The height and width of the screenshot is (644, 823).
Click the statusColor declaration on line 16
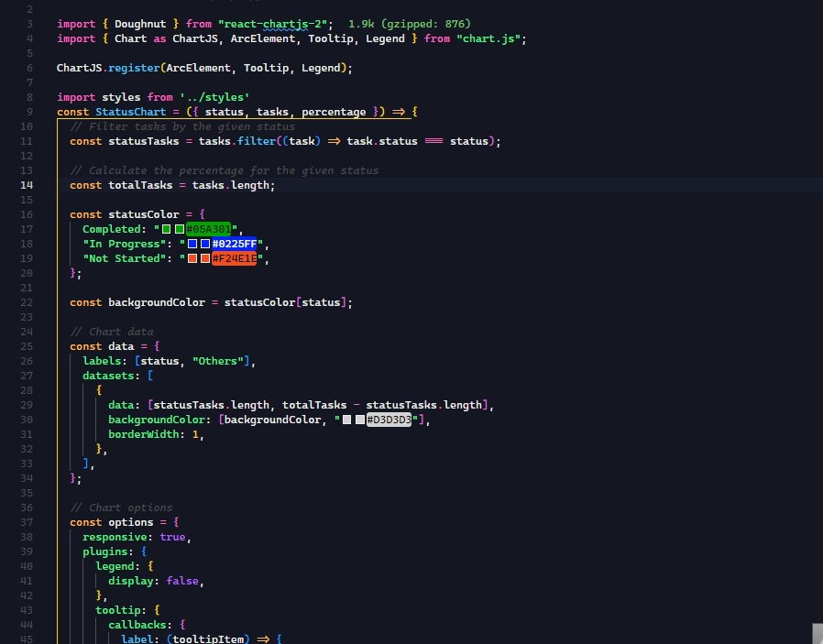click(143, 214)
